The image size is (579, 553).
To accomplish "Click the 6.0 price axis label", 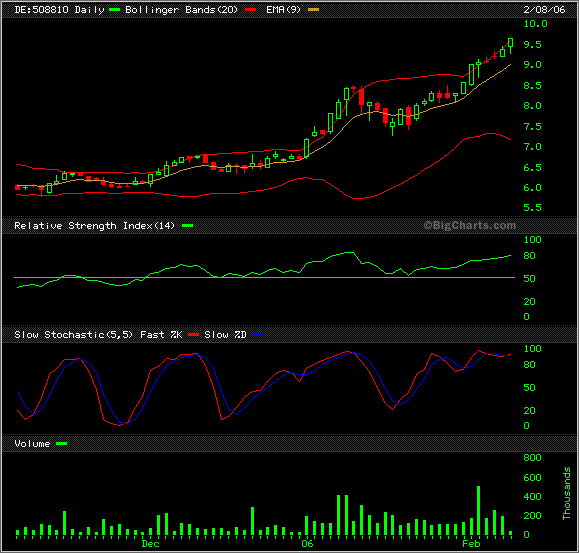I will coord(532,188).
